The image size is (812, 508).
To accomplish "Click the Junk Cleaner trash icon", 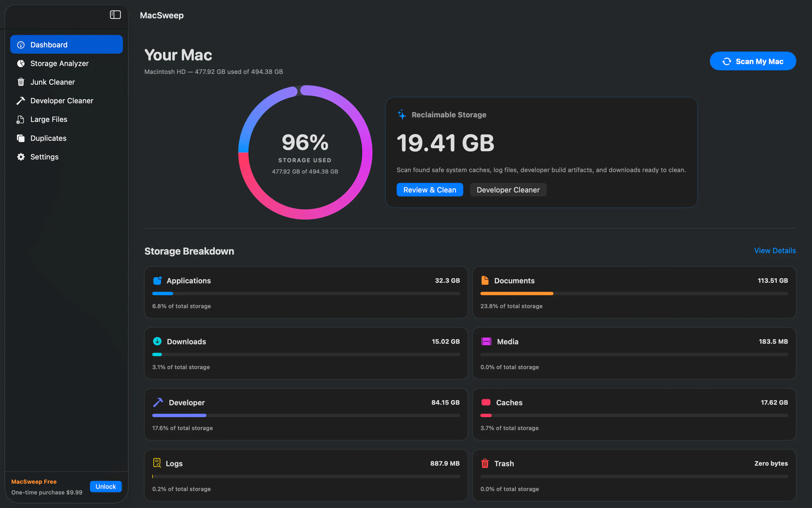I will click(x=21, y=82).
